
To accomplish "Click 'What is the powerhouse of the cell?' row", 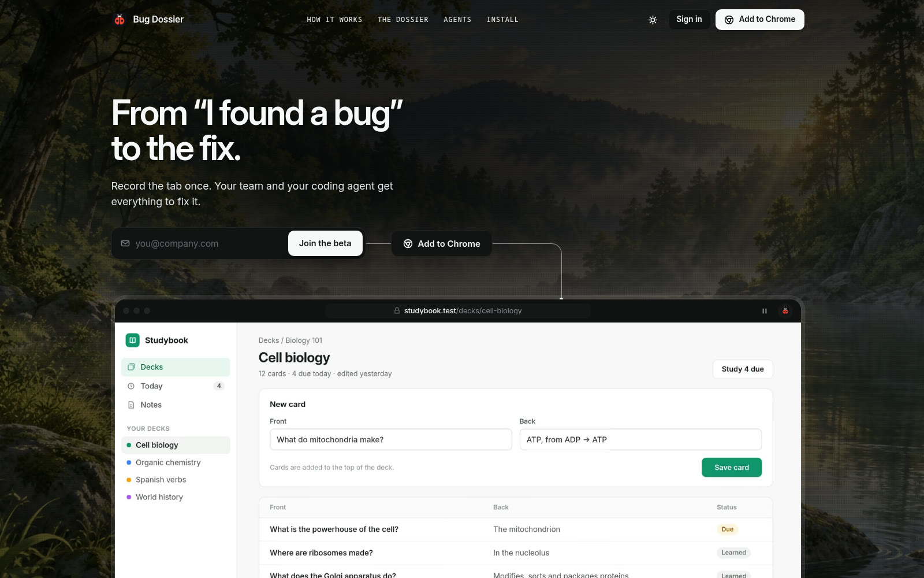I will [x=516, y=529].
